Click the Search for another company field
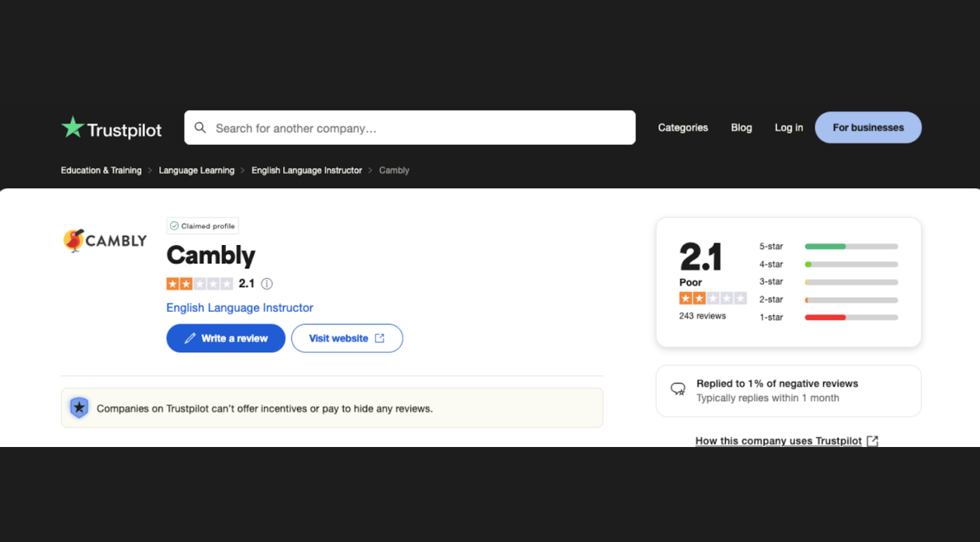This screenshot has height=542, width=980. 410,127
